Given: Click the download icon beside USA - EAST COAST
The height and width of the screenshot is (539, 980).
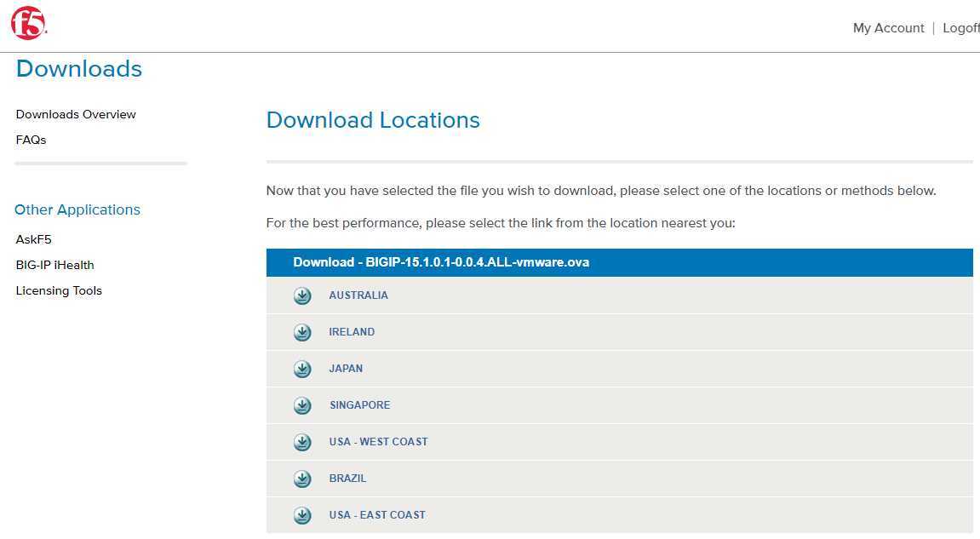Looking at the screenshot, I should tap(302, 515).
